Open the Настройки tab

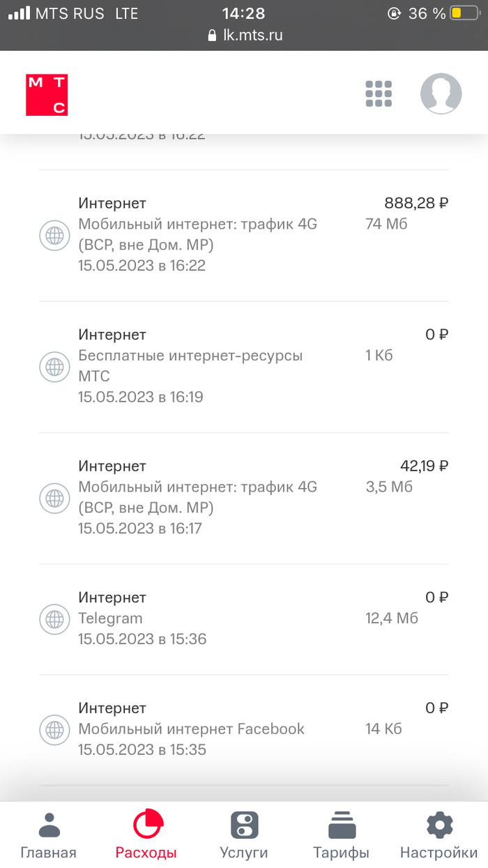pyautogui.click(x=439, y=835)
